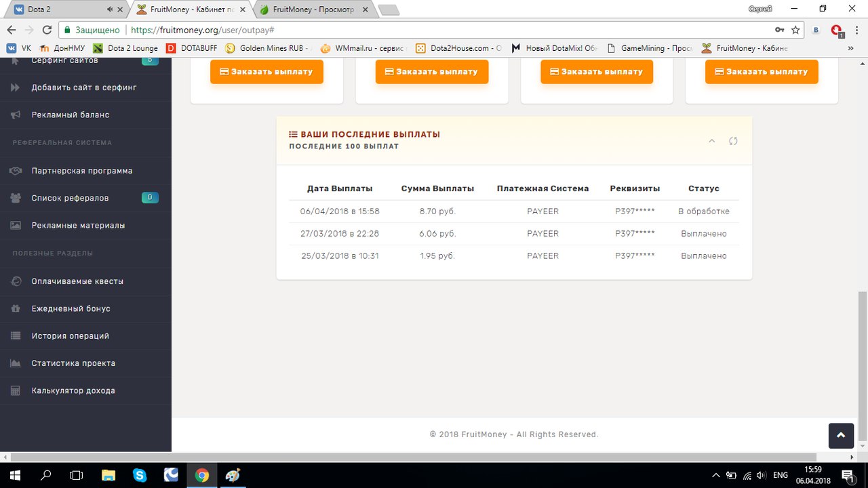Open the WMmail.ru bookmark

point(363,48)
